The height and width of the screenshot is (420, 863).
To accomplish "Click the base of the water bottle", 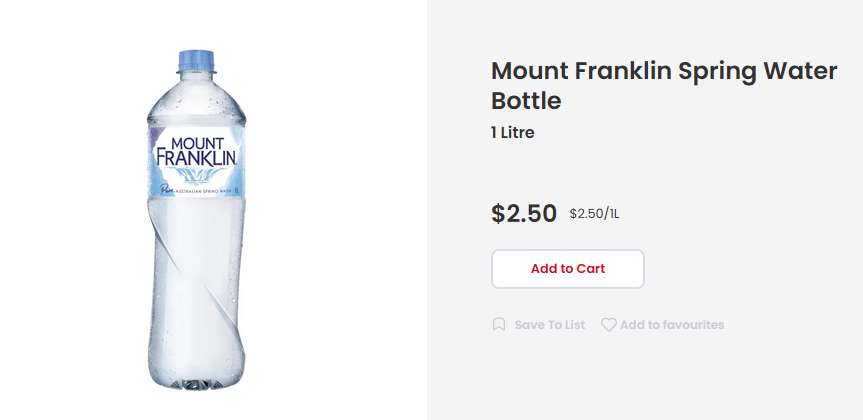I will [196, 378].
